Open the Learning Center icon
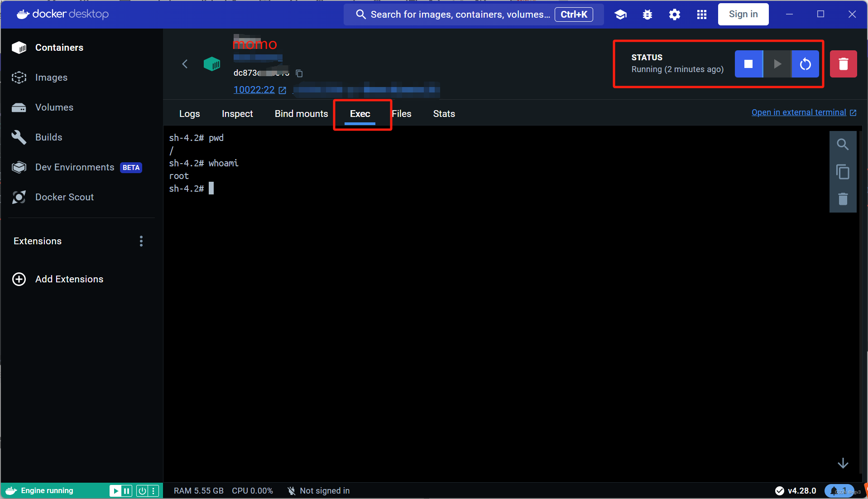This screenshot has width=868, height=499. coord(620,15)
